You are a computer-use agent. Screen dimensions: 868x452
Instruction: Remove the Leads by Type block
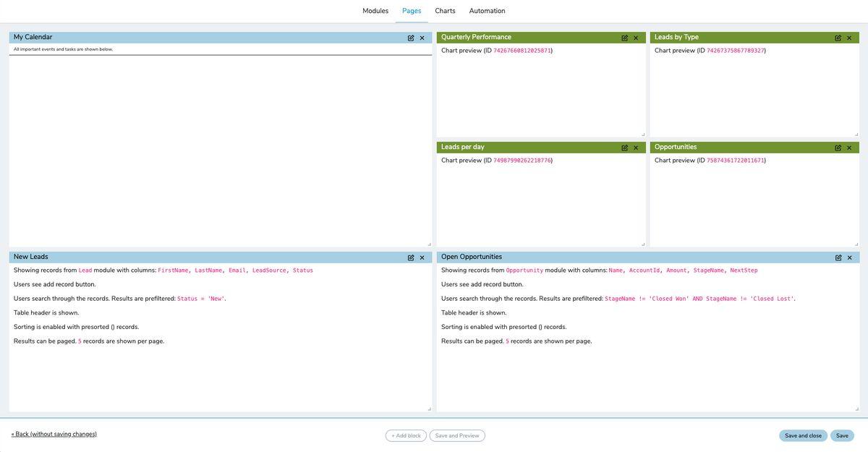[849, 38]
